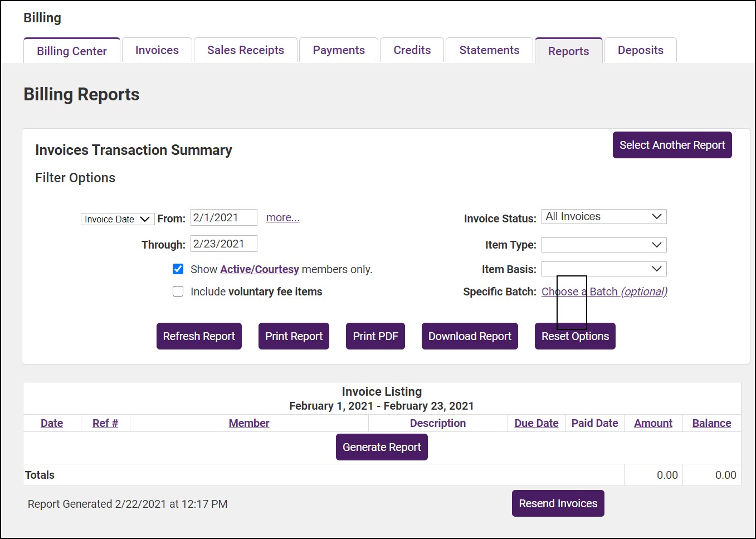Click the Refresh Report button
Image resolution: width=756 pixels, height=539 pixels.
tap(199, 336)
